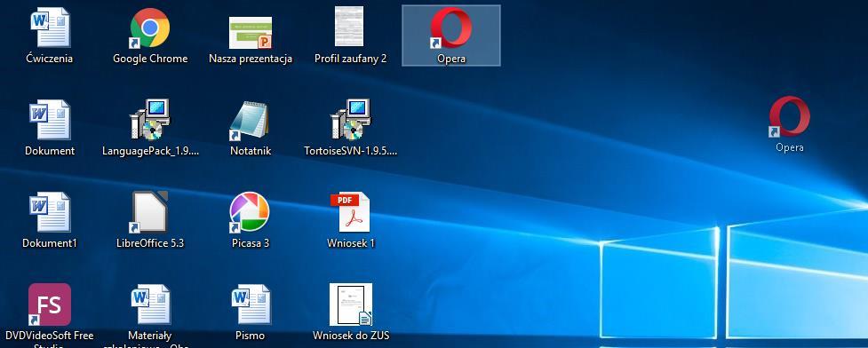868x348 pixels.
Task: Open the LibreOffice 5.3 shortcut icon
Action: tap(149, 212)
